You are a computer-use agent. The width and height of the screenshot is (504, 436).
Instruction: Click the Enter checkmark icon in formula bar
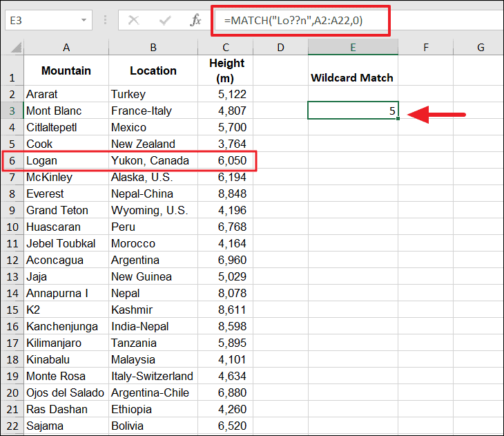point(165,21)
